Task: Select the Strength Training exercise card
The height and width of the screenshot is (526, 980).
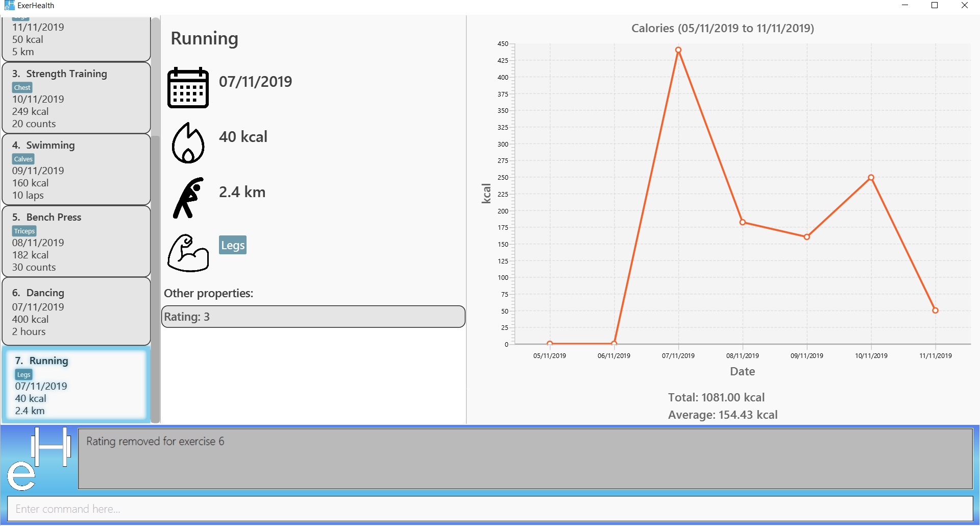Action: pyautogui.click(x=77, y=98)
